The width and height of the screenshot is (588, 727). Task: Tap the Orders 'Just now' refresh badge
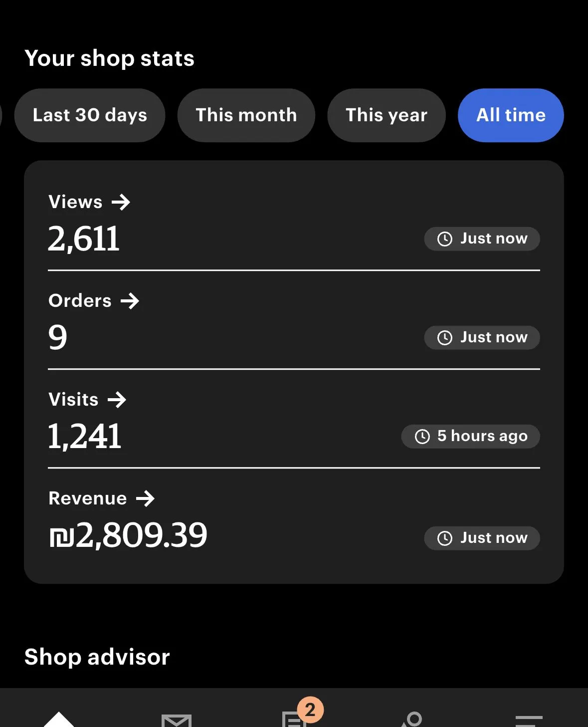pos(482,338)
